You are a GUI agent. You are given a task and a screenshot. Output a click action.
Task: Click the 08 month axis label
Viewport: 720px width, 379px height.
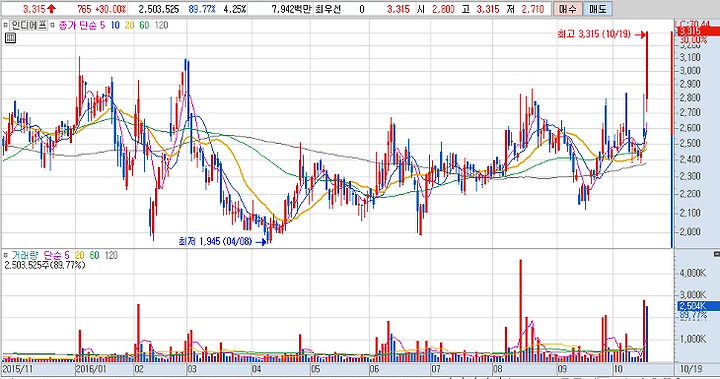pos(497,369)
